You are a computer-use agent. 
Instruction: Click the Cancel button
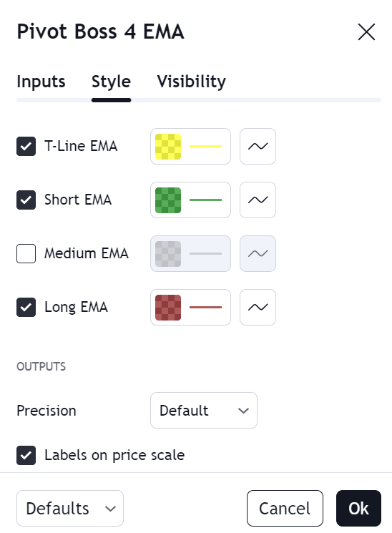tap(285, 508)
